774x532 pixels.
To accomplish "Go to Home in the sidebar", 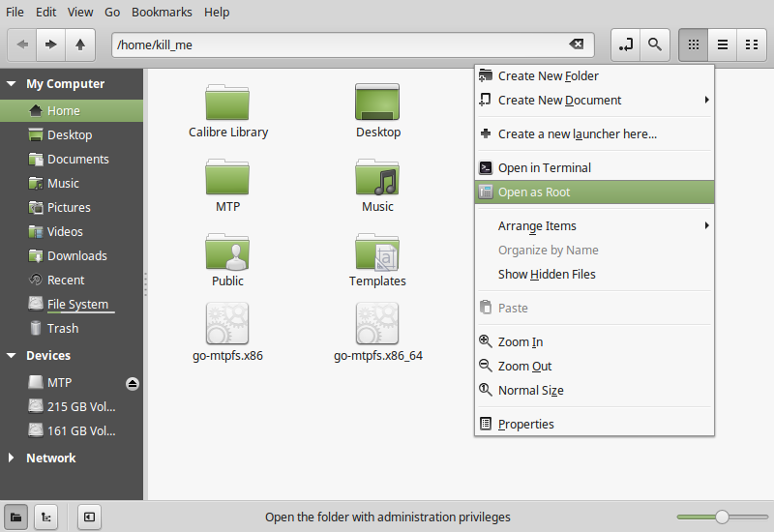I will pos(72,111).
